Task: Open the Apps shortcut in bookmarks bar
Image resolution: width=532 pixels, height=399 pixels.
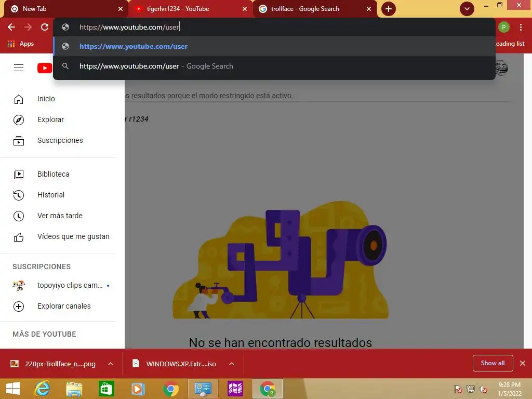Action: pyautogui.click(x=21, y=44)
